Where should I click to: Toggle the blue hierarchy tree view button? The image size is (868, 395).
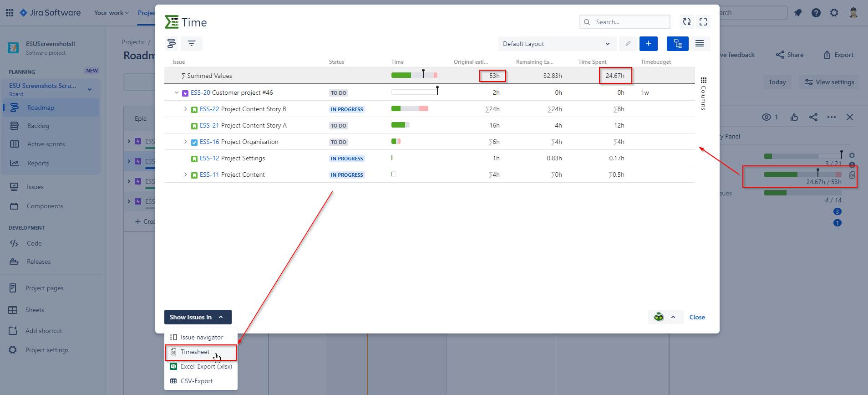point(678,44)
